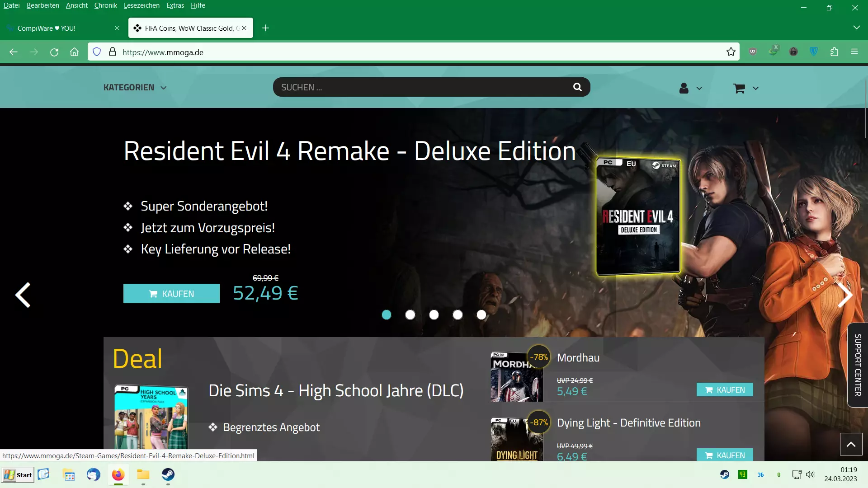868x488 pixels.
Task: Show previous slide with left arrow
Action: tap(23, 295)
